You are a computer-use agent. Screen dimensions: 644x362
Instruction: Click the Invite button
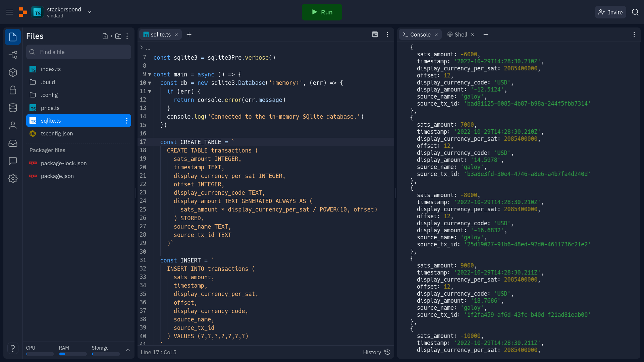click(610, 12)
